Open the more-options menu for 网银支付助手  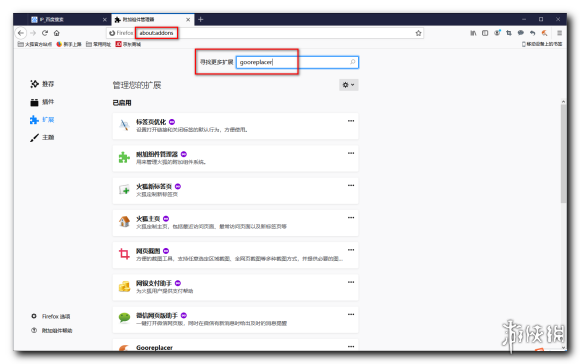(351, 282)
